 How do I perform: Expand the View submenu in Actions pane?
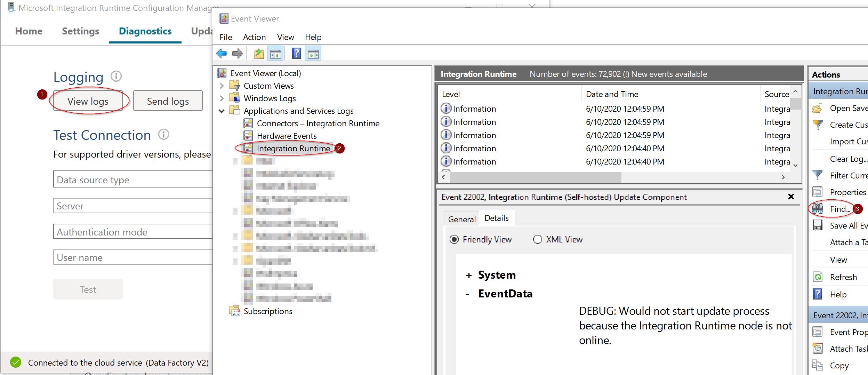(x=838, y=260)
